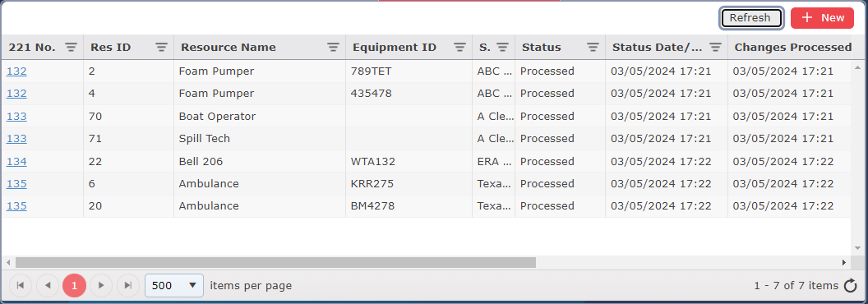This screenshot has height=304, width=868.
Task: Open filter menu for Resource Name column
Action: (333, 48)
